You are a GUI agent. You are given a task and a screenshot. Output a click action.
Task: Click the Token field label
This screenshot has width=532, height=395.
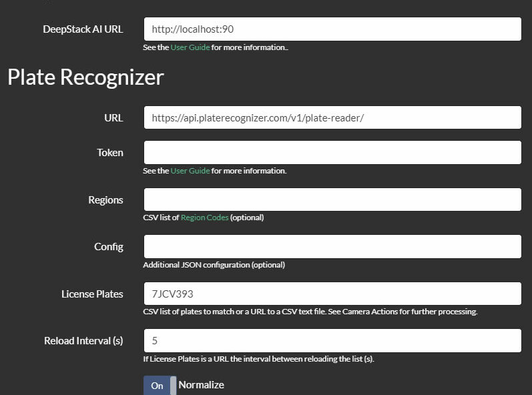pyautogui.click(x=110, y=153)
